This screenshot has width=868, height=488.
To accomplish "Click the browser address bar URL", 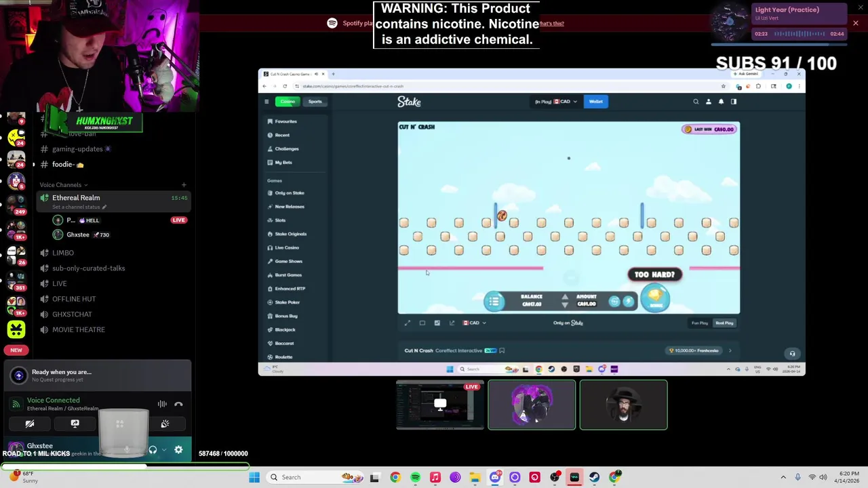I will (x=353, y=86).
